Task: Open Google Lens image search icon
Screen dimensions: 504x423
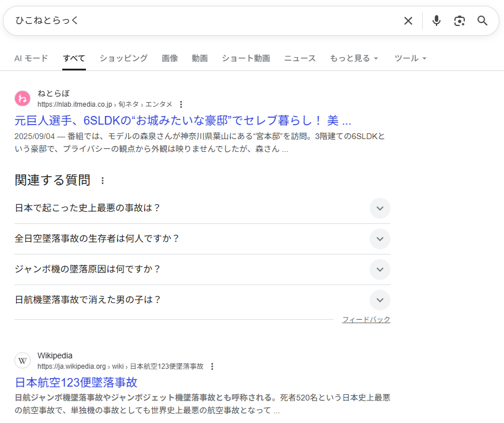Action: click(460, 21)
